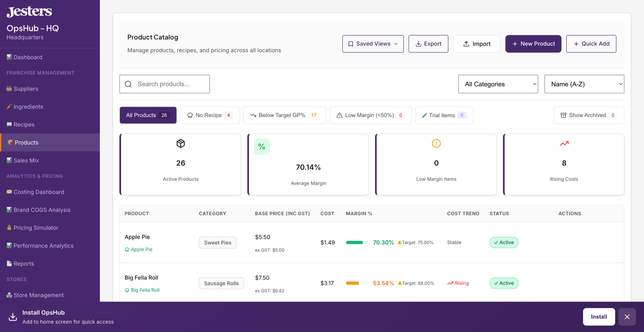The image size is (644, 332).
Task: Select the Below Target GP% filter
Action: coord(284,115)
